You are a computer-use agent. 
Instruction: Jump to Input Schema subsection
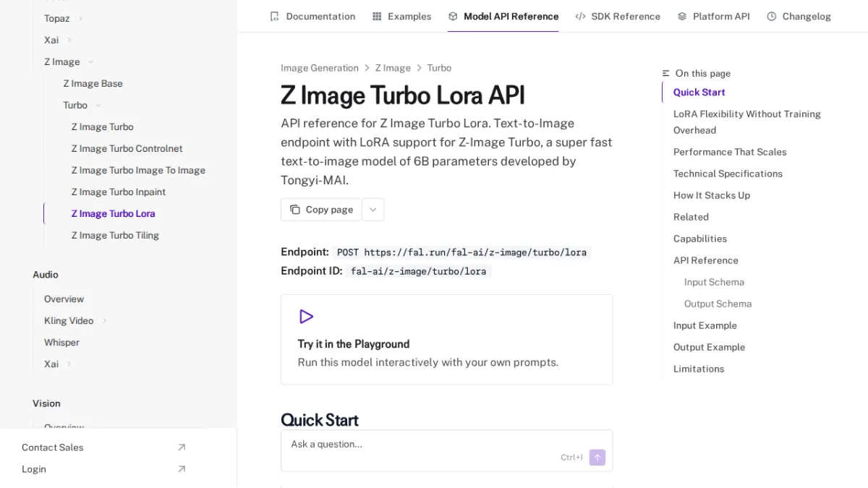coord(714,282)
